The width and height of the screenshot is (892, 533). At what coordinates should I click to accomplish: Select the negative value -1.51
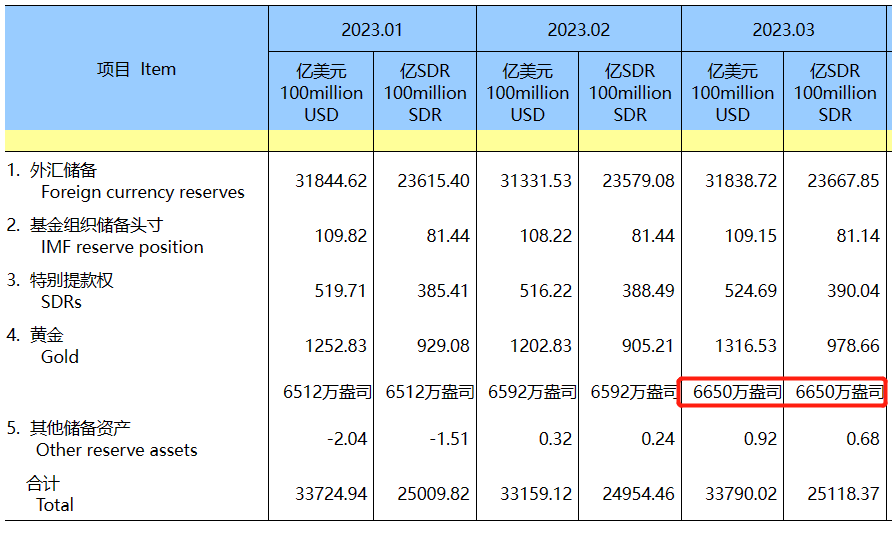(x=449, y=439)
